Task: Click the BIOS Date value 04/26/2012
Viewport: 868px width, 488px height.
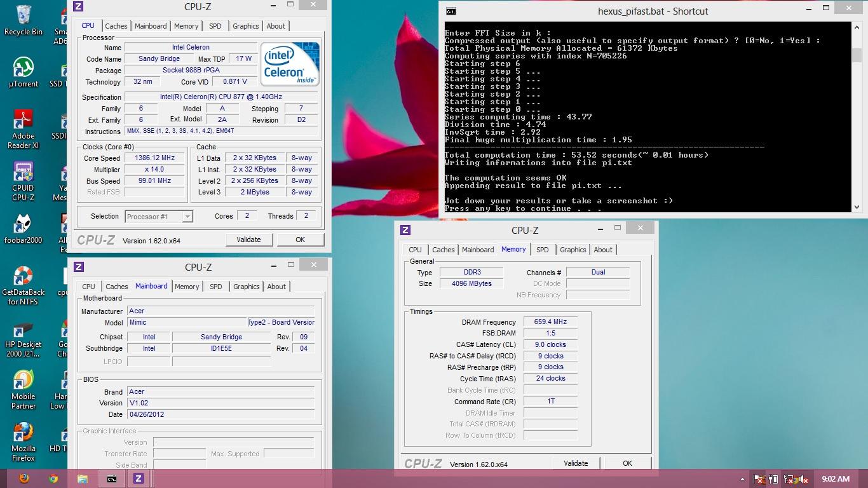Action: 220,414
